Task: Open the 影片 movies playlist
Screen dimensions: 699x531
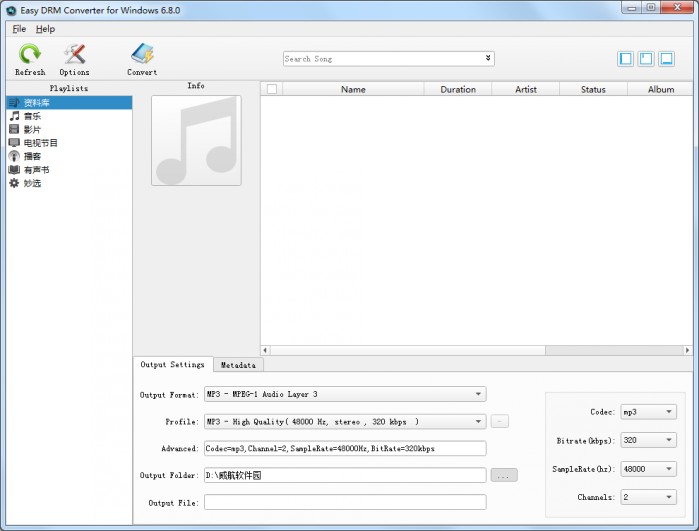Action: click(69, 129)
